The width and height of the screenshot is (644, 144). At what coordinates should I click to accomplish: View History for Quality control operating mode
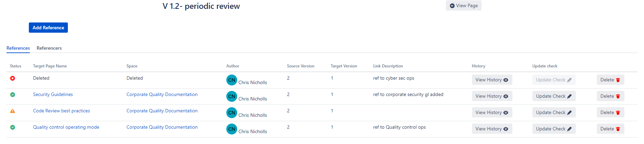click(492, 129)
